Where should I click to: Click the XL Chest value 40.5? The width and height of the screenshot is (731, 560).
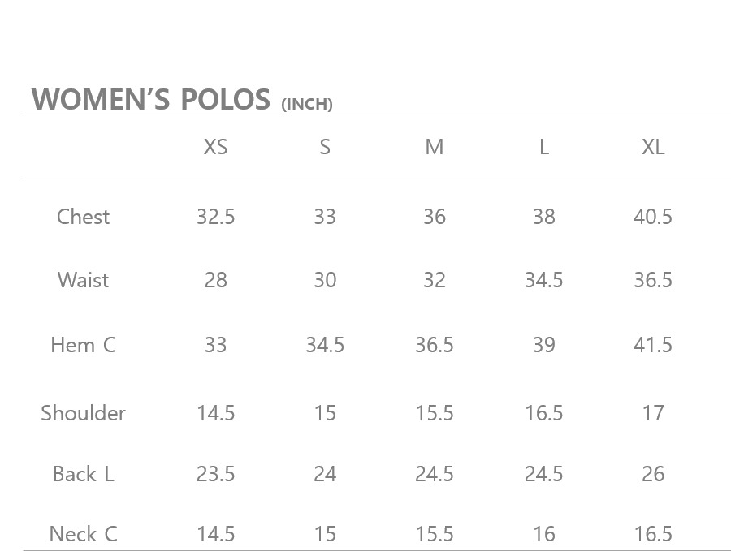pos(653,217)
